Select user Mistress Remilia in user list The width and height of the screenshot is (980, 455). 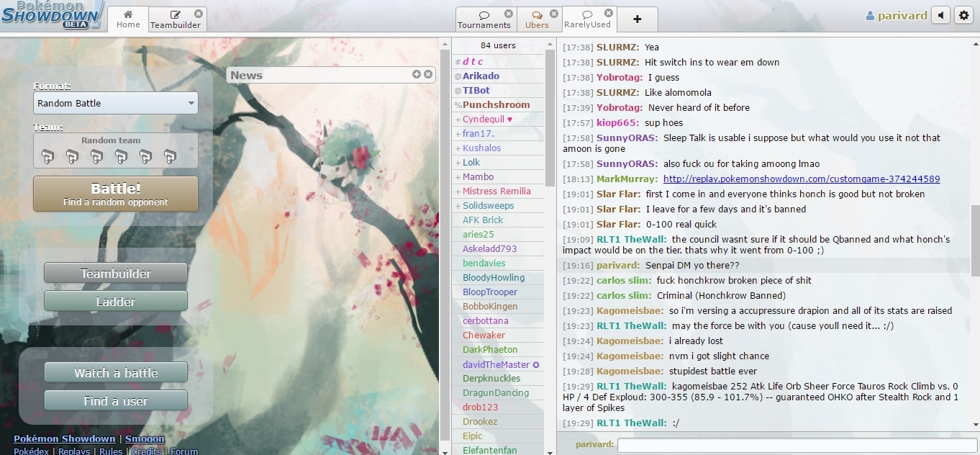(498, 191)
